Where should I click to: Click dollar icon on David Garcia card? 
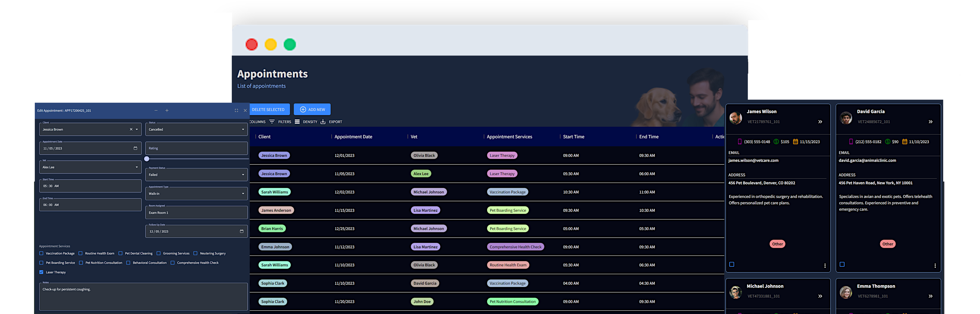pyautogui.click(x=888, y=141)
